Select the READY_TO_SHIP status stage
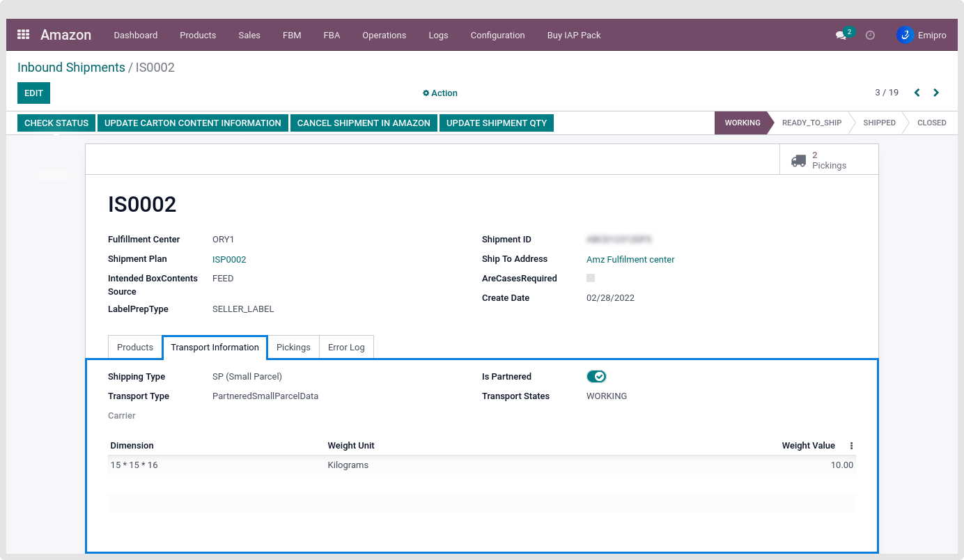964x560 pixels. (811, 123)
